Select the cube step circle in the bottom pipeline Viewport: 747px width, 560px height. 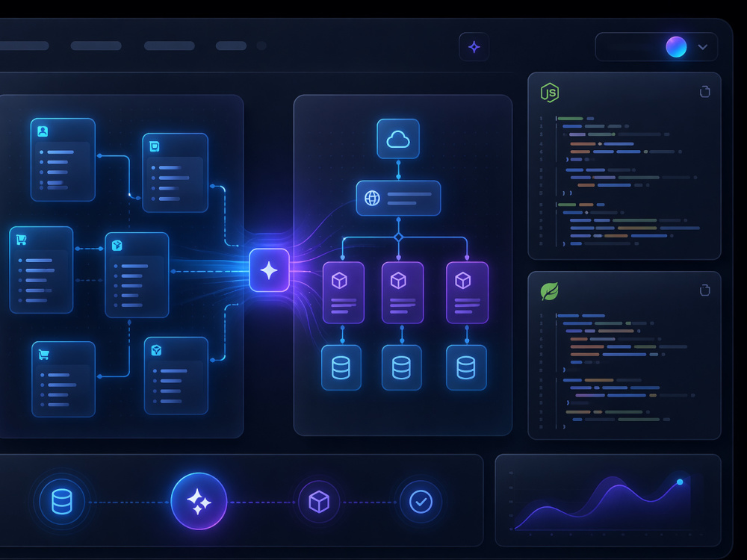pyautogui.click(x=319, y=502)
